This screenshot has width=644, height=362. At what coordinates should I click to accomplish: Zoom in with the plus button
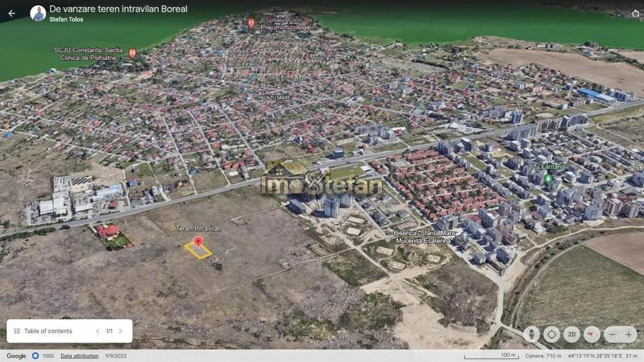[629, 335]
